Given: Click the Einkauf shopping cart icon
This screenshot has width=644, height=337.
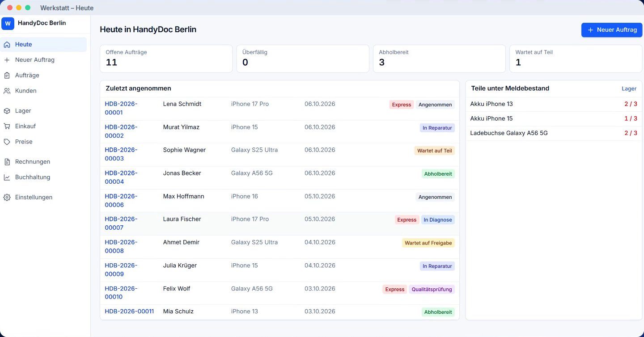Looking at the screenshot, I should click(x=7, y=126).
